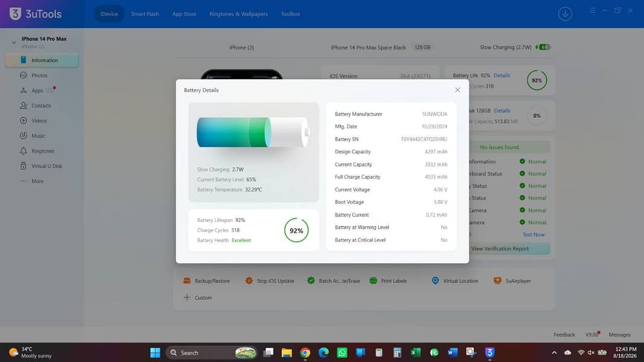Open the Windows Start menu
Viewport: 644px width, 362px height.
[x=155, y=352]
